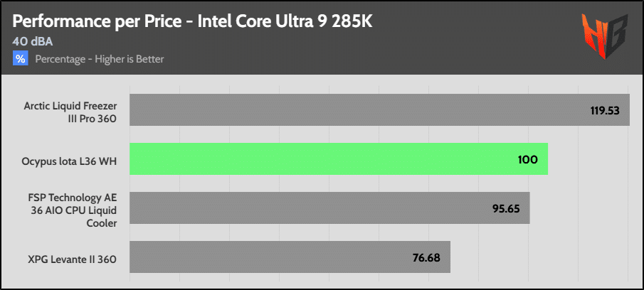
Task: Click the 119.53 value label
Action: 605,111
